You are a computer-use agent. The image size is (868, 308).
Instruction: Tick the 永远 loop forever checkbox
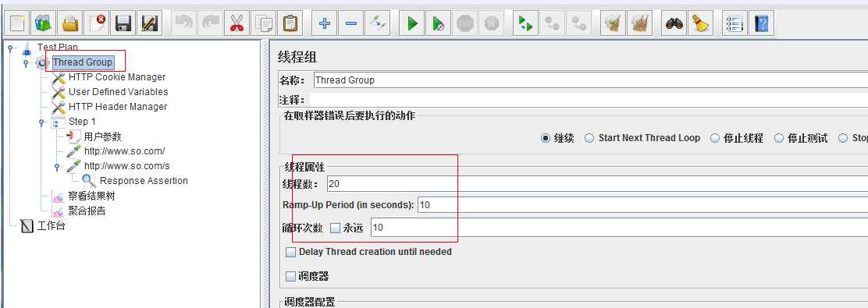(335, 227)
